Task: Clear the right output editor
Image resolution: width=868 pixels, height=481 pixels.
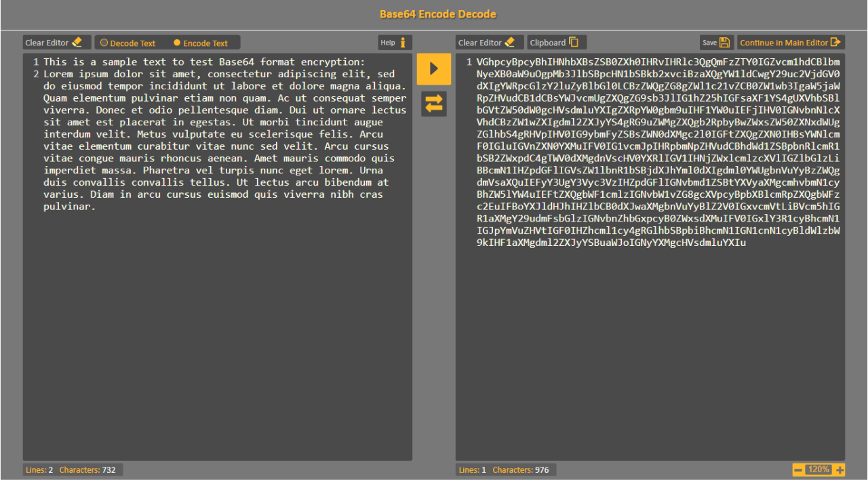Action: click(490, 43)
